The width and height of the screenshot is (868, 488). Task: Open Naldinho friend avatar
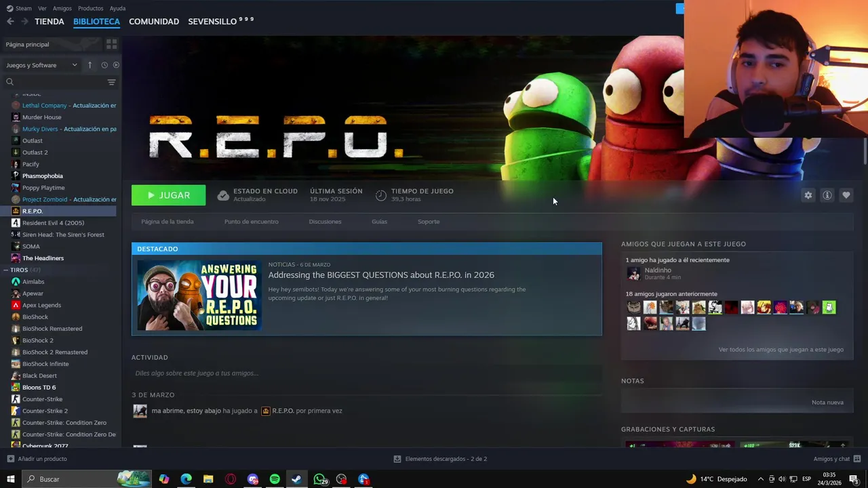[633, 274]
